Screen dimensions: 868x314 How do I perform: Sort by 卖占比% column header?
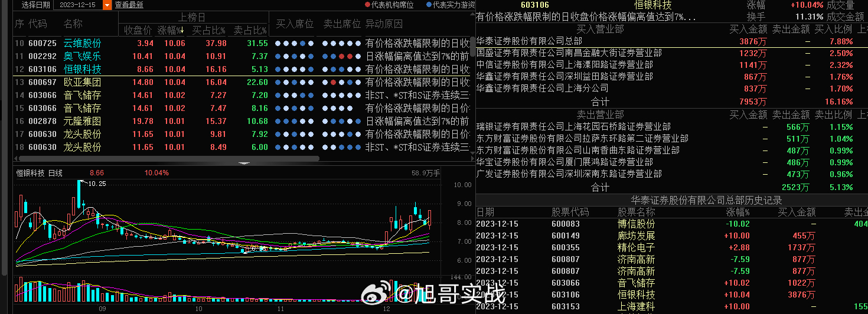250,30
